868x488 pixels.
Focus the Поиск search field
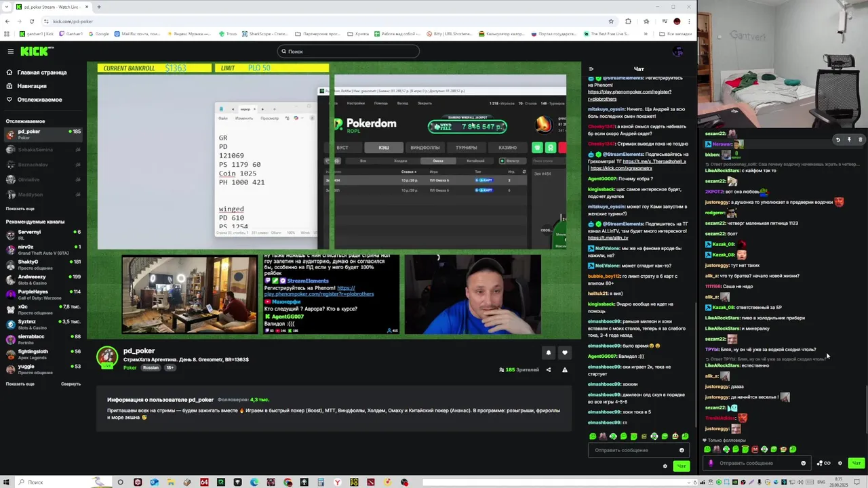coord(348,52)
